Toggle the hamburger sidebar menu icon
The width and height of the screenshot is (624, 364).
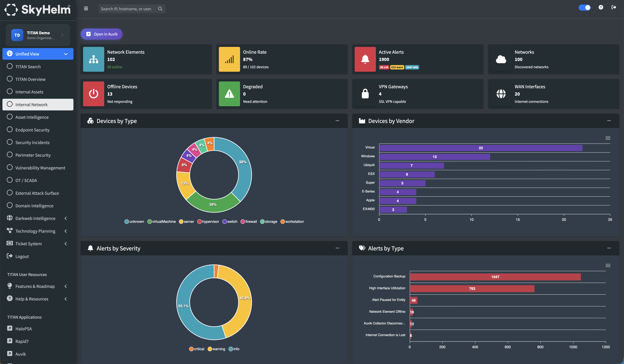pyautogui.click(x=86, y=9)
